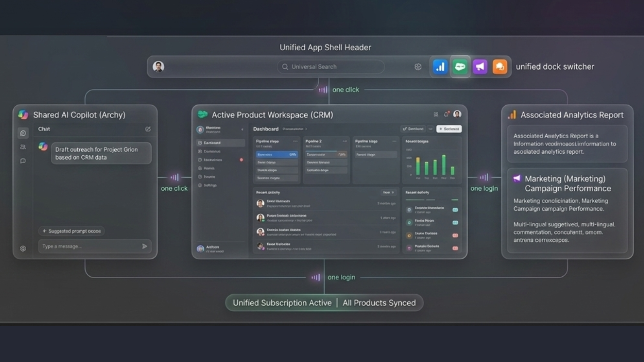This screenshot has height=362, width=644.
Task: Open notifications bell in CRM workspace
Action: [446, 115]
